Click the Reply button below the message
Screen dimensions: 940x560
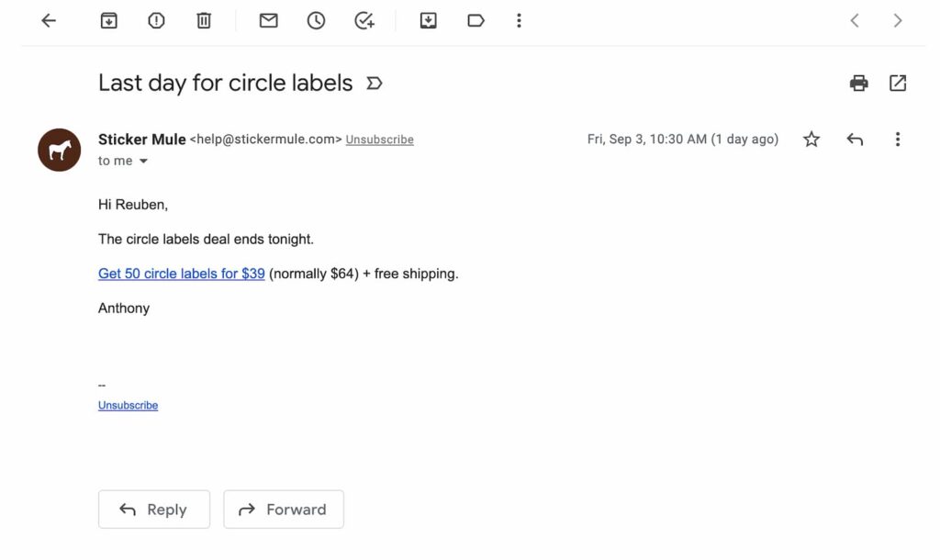154,510
